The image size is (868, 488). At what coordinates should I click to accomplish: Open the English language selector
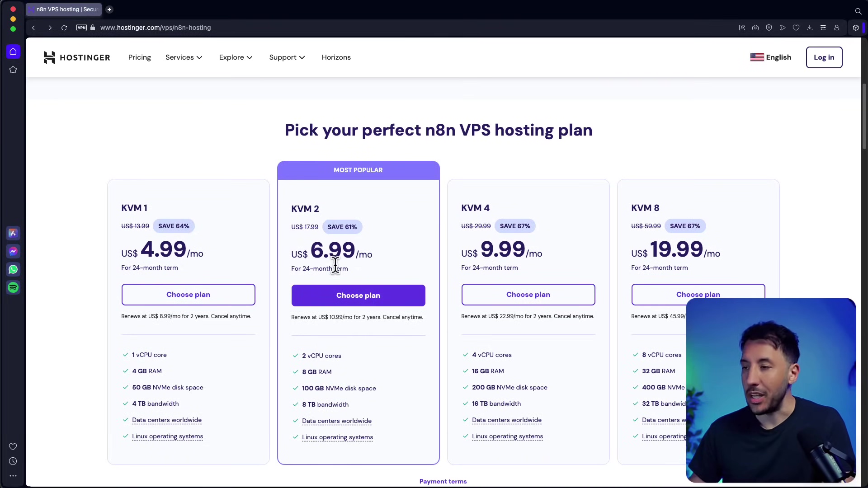771,57
